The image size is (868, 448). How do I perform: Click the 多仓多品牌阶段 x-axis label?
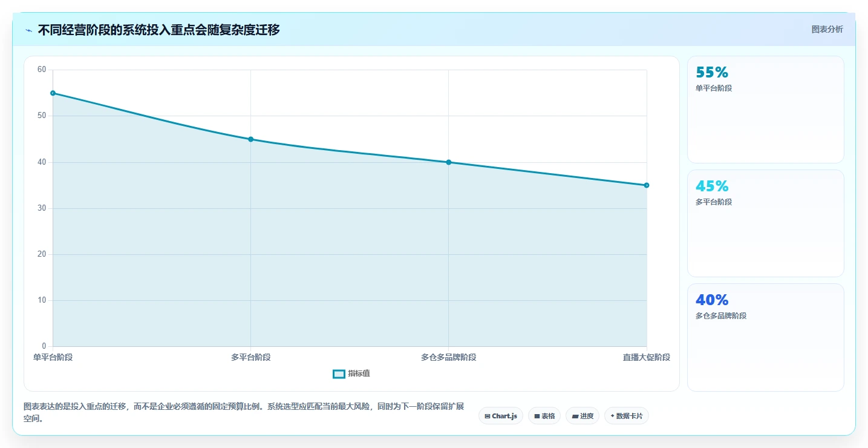pyautogui.click(x=449, y=357)
